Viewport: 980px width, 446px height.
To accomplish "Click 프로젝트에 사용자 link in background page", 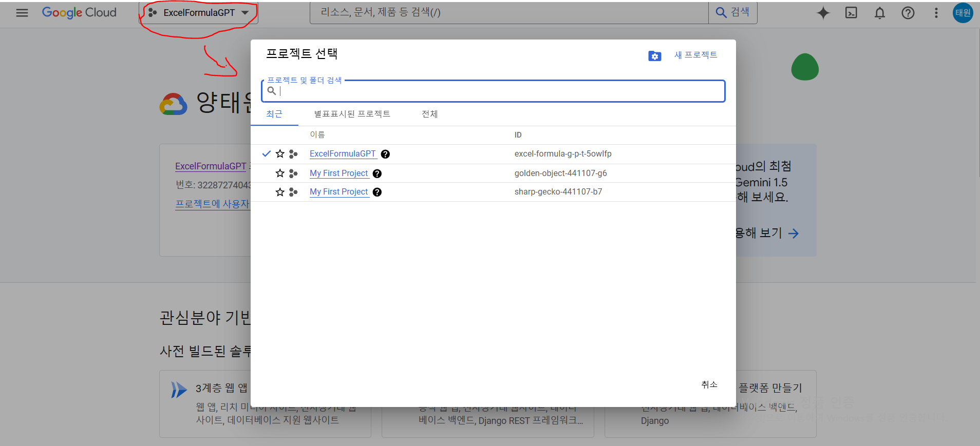I will [213, 204].
